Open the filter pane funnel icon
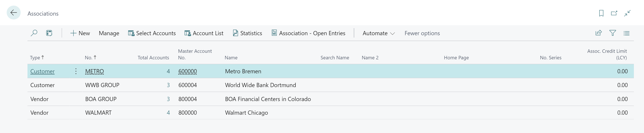 (613, 33)
